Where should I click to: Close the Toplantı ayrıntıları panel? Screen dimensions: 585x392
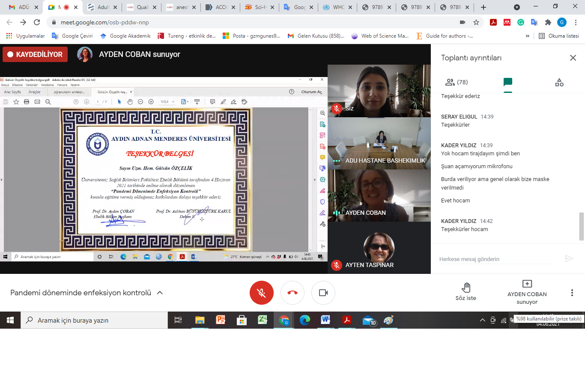click(573, 58)
